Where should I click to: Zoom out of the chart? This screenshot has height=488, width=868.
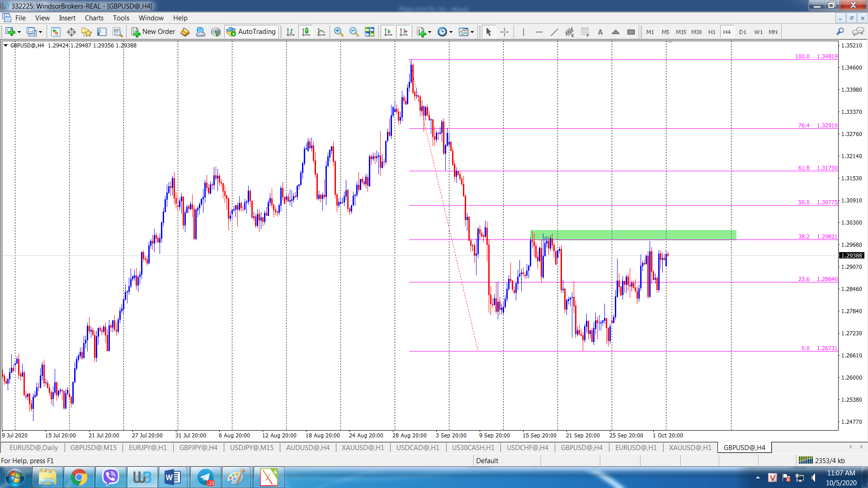coord(354,32)
